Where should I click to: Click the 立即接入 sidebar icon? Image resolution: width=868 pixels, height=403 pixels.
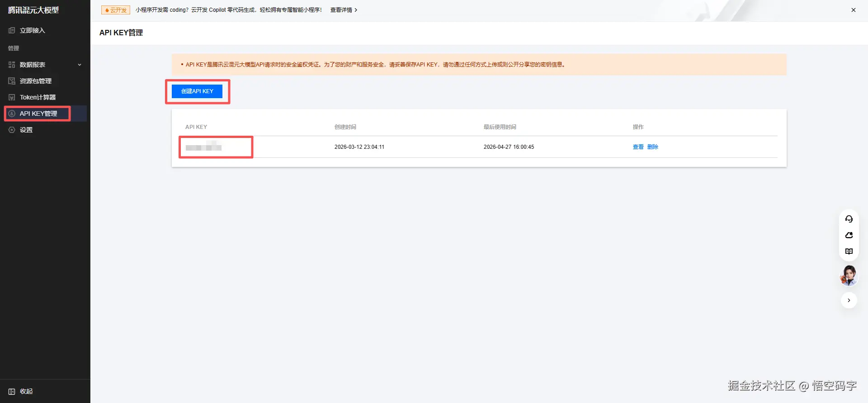point(12,30)
